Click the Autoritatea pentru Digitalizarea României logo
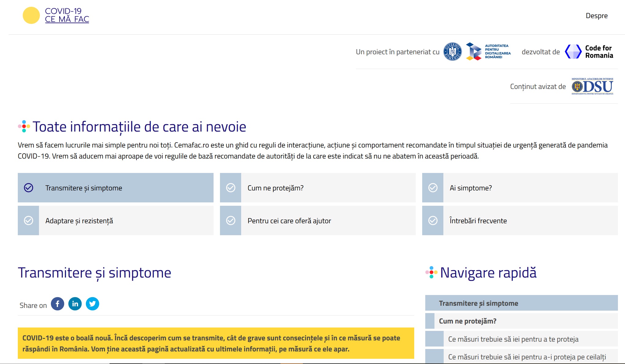 coord(488,52)
